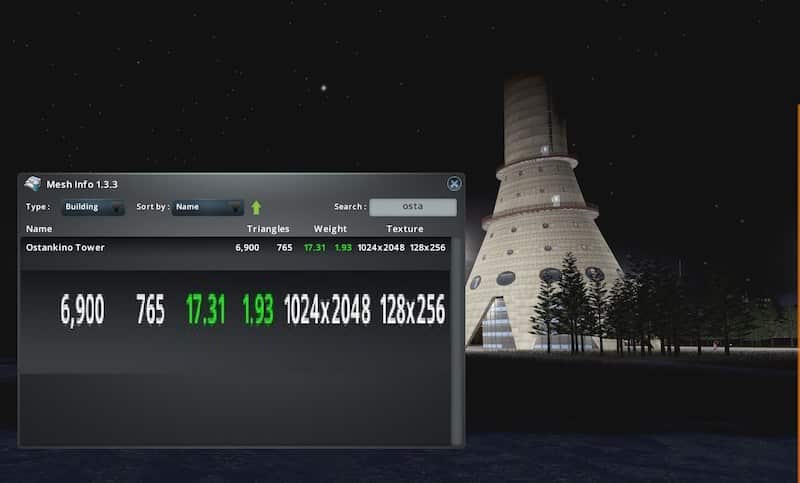
Task: Click the Triangles column header
Action: (x=268, y=229)
